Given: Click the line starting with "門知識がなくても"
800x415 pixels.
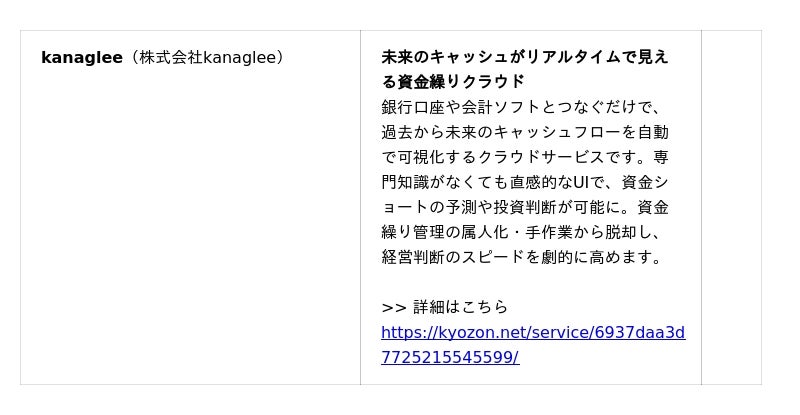Looking at the screenshot, I should [524, 182].
